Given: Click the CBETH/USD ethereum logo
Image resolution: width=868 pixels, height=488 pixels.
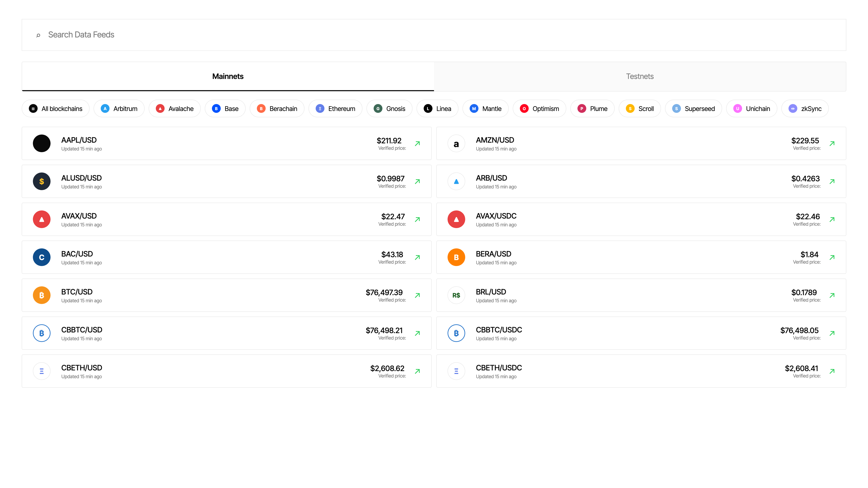Looking at the screenshot, I should point(42,371).
